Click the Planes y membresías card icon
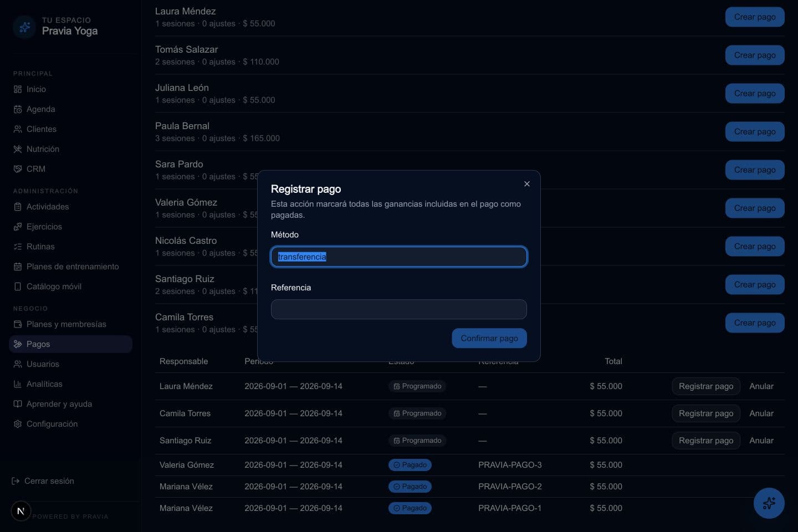Screen dimensions: 798x532 18,324
